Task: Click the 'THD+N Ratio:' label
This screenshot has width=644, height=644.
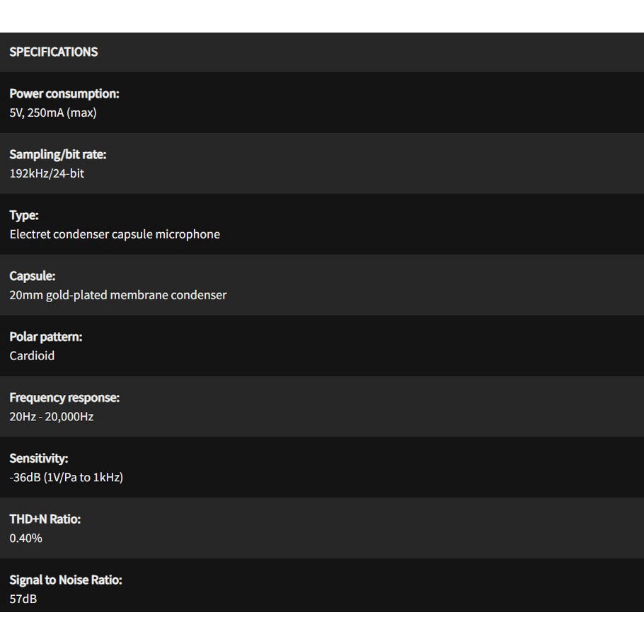Action: coord(45,519)
